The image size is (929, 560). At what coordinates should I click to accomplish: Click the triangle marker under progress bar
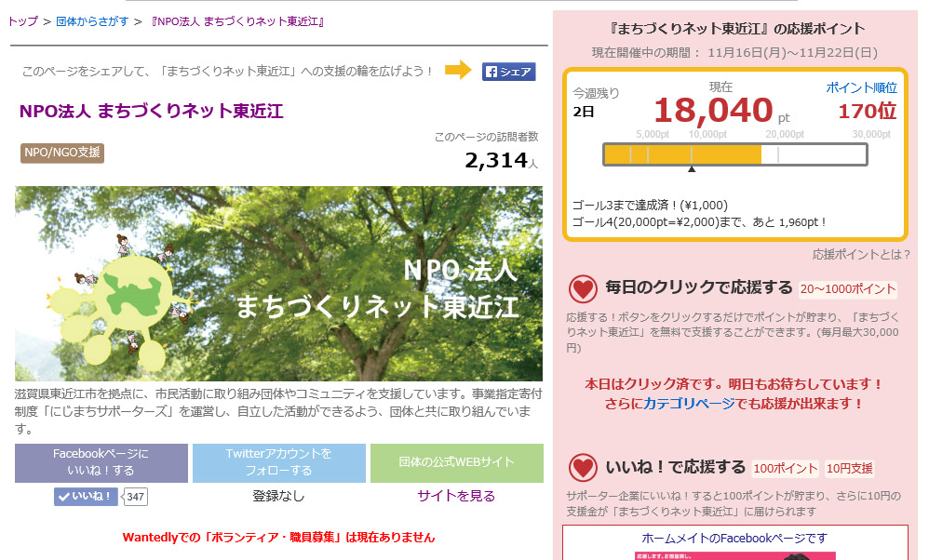[691, 169]
